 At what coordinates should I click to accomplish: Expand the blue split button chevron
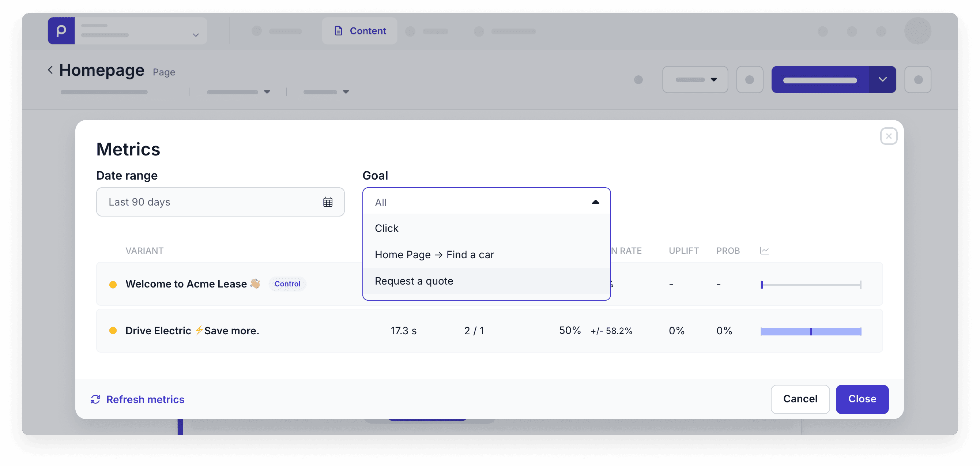tap(882, 79)
